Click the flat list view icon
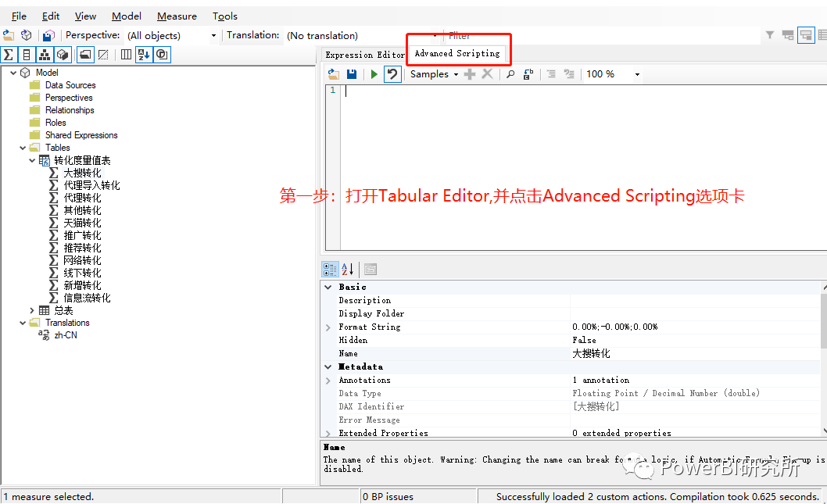Screen dimensions: 827x504 822,35
